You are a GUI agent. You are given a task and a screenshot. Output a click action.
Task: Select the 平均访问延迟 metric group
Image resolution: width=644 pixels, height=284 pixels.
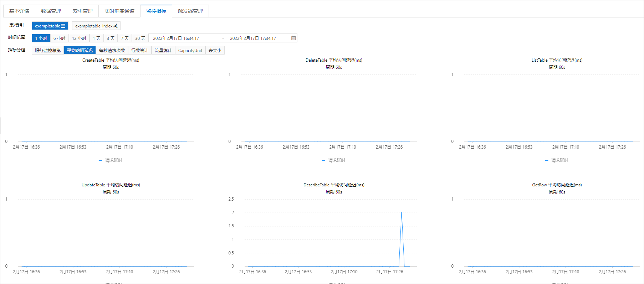[x=80, y=50]
